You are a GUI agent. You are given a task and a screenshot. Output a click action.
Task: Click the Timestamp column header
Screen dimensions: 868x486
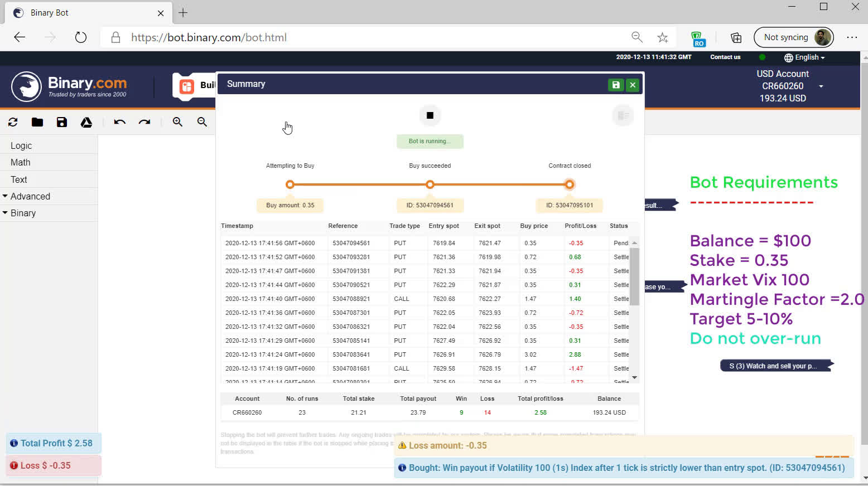click(237, 226)
